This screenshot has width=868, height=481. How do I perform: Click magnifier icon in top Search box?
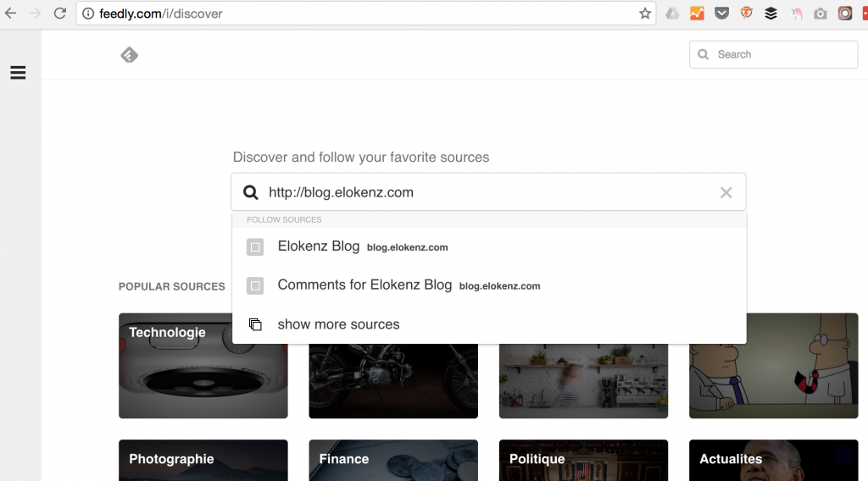(x=703, y=54)
